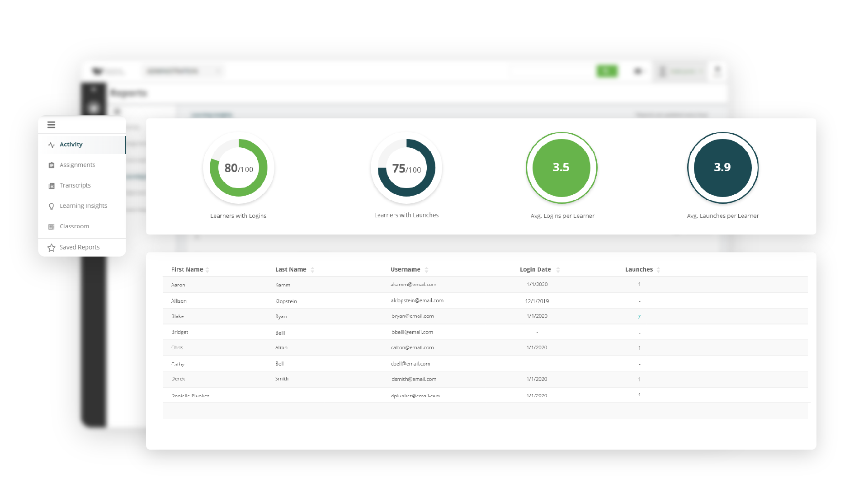This screenshot has width=868, height=488.
Task: Click the 75/100 Learners with Launches gauge
Action: 406,168
